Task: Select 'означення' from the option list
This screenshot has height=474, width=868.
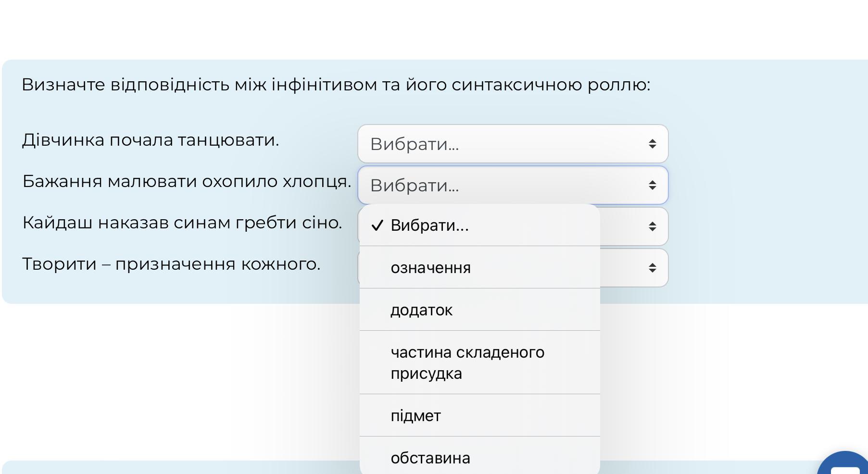Action: click(430, 268)
